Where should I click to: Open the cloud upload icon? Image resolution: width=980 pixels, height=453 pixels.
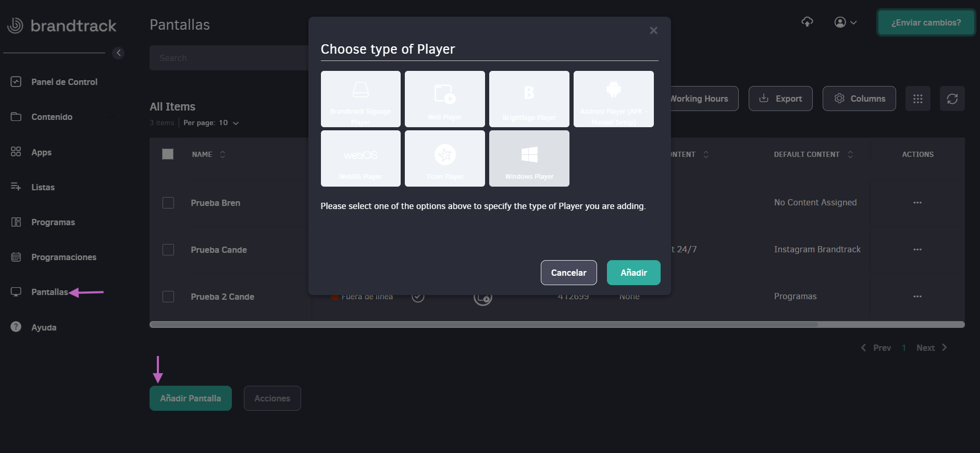click(807, 22)
